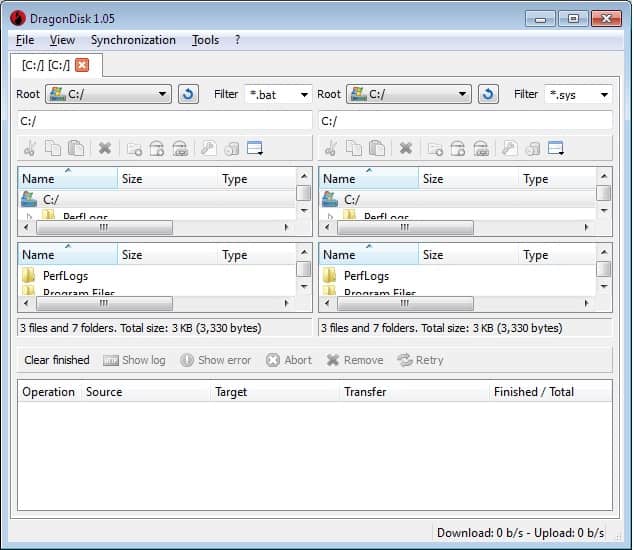Image resolution: width=634 pixels, height=550 pixels.
Task: Click the Finished / Total column header
Action: [x=550, y=392]
